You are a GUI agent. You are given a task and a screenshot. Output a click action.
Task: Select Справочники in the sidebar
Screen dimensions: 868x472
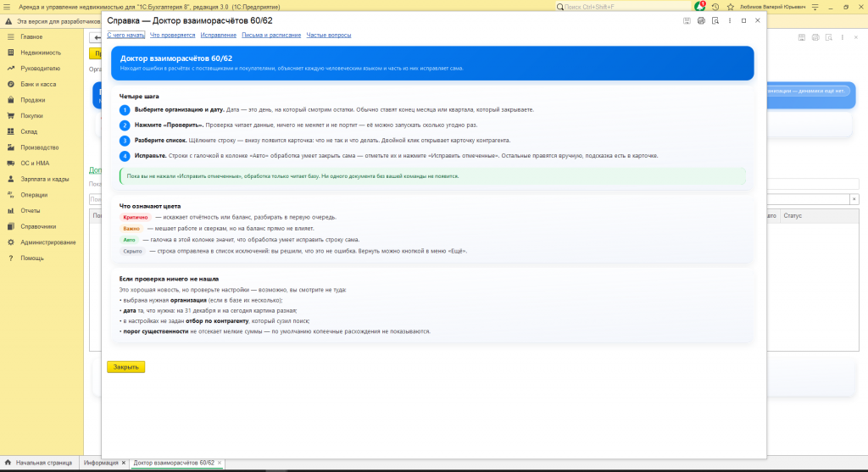[38, 226]
